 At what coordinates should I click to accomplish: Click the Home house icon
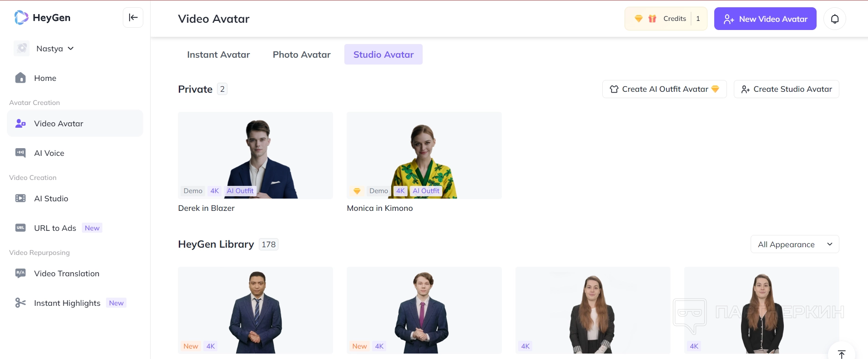20,78
